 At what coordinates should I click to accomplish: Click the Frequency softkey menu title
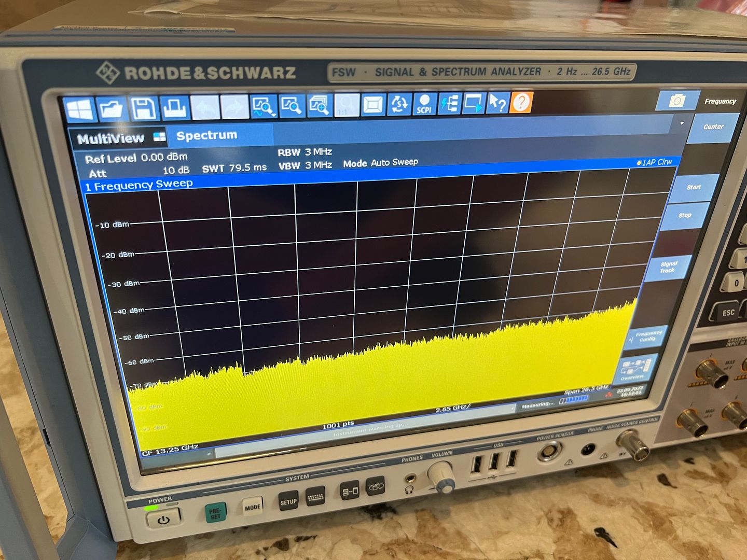[720, 101]
